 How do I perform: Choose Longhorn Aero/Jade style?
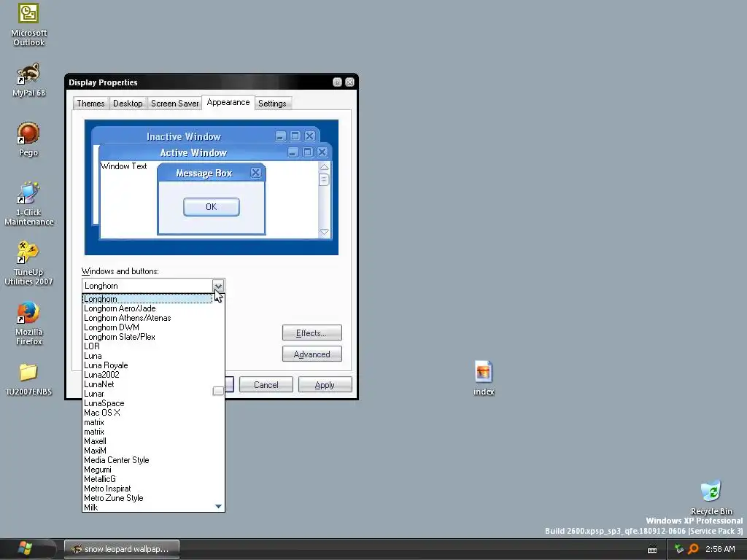(x=147, y=308)
